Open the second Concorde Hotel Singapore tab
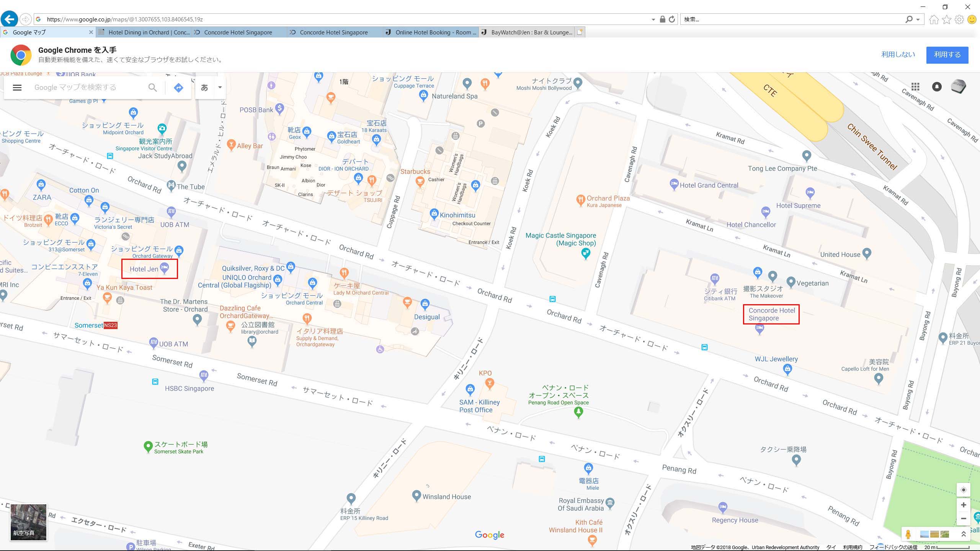 coord(335,32)
